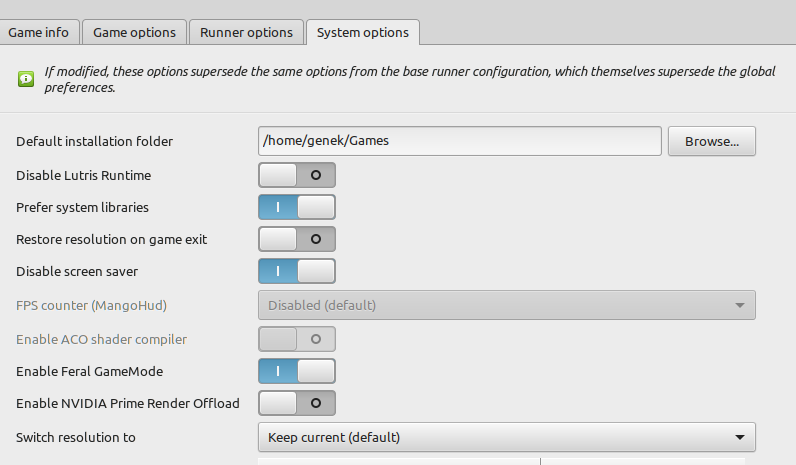Disable the Feral GameMode switch
The height and width of the screenshot is (465, 796).
[297, 371]
